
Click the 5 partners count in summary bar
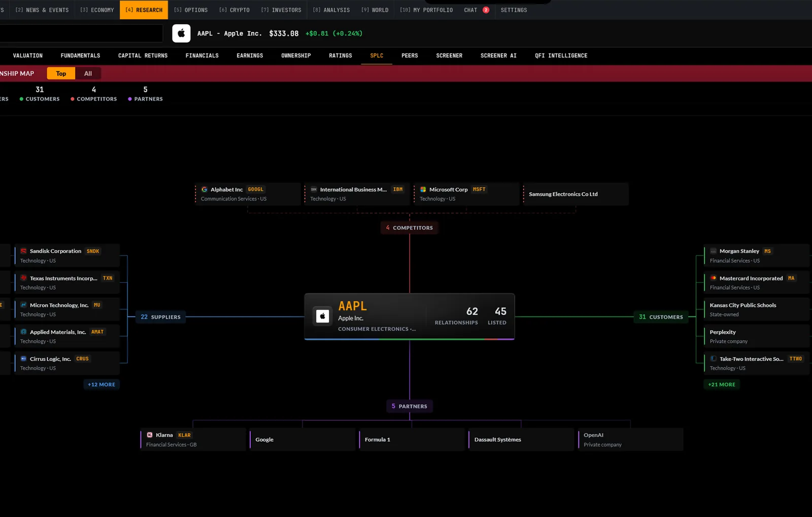click(x=145, y=90)
